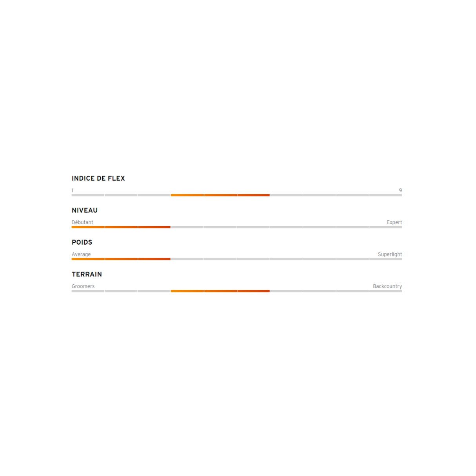This screenshot has width=476, height=476.
Task: Set Terrain bar to its far-left Groomers end
Action: 73,291
